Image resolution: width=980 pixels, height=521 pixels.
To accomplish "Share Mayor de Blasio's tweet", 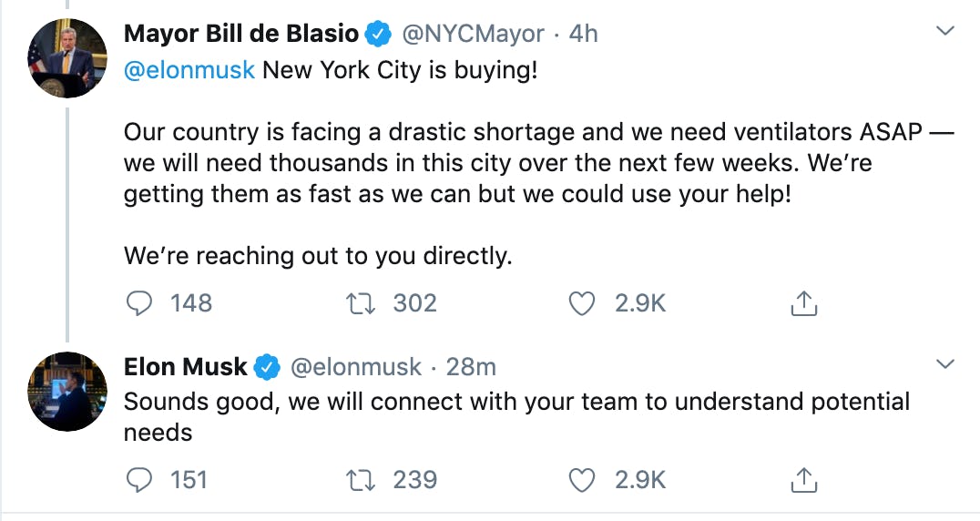I will point(803,303).
